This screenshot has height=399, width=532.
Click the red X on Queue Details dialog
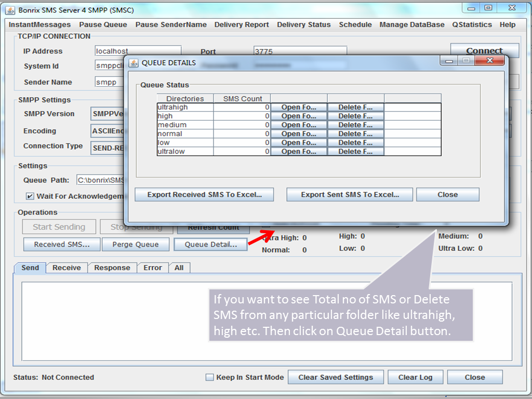click(x=489, y=60)
